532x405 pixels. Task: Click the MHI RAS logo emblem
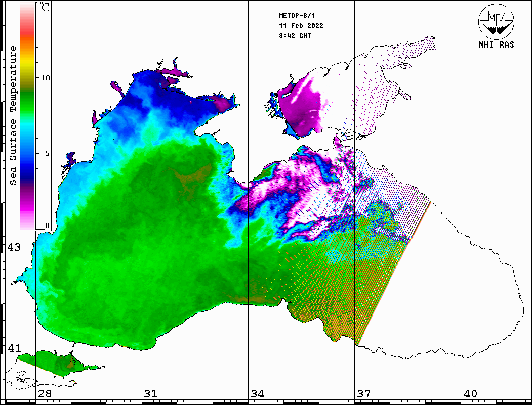pyautogui.click(x=496, y=21)
